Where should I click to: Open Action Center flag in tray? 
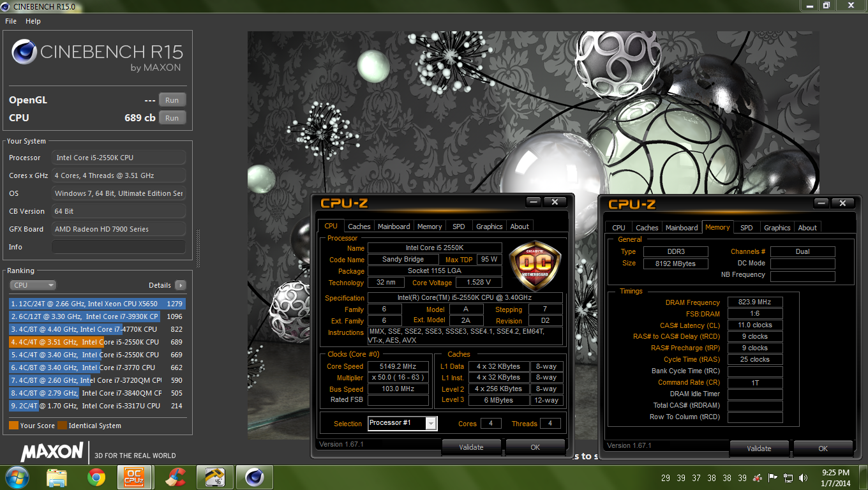(x=773, y=478)
